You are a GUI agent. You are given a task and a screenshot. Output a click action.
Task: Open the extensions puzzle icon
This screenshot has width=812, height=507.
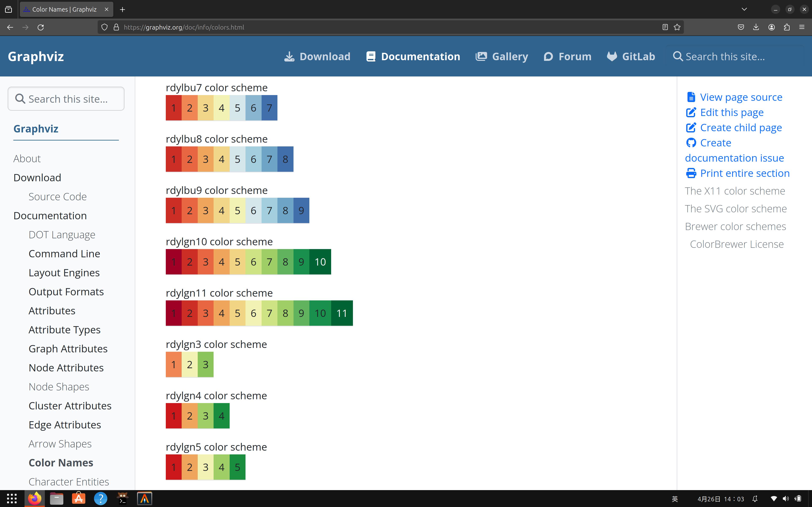(x=787, y=27)
